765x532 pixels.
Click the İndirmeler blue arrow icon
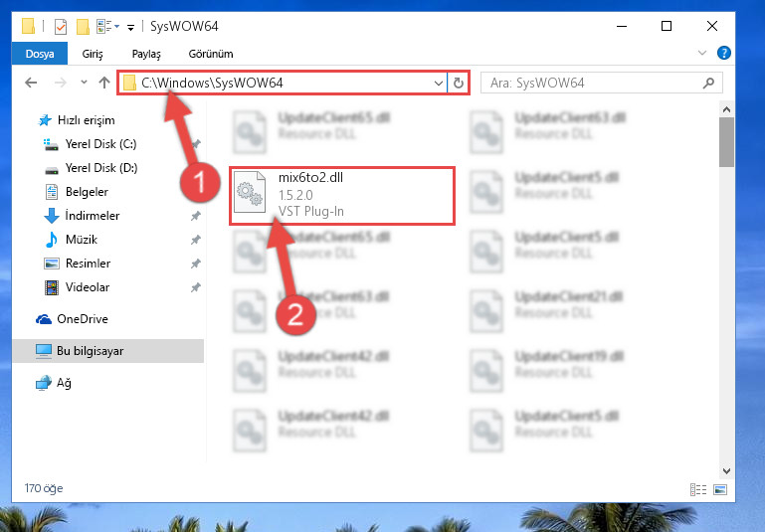point(51,216)
